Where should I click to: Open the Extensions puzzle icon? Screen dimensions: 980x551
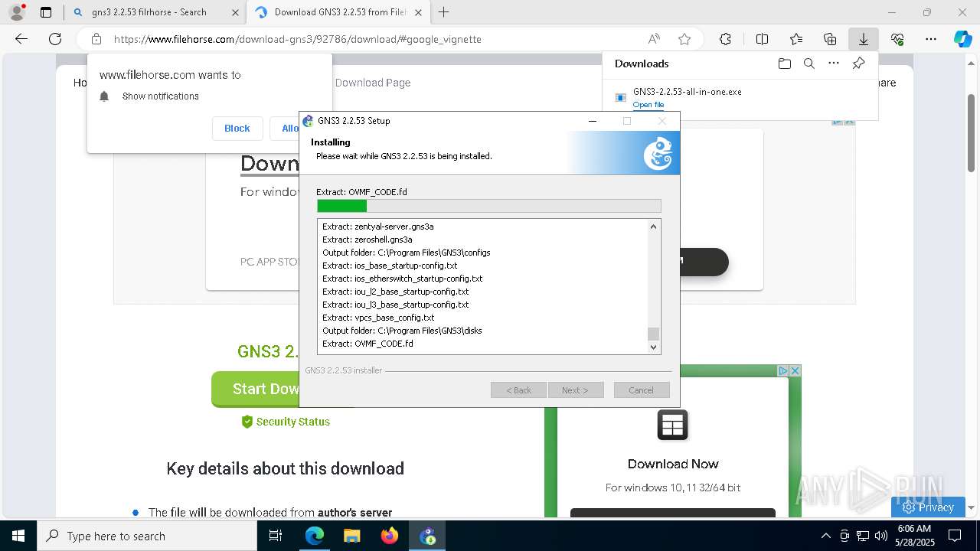point(725,39)
